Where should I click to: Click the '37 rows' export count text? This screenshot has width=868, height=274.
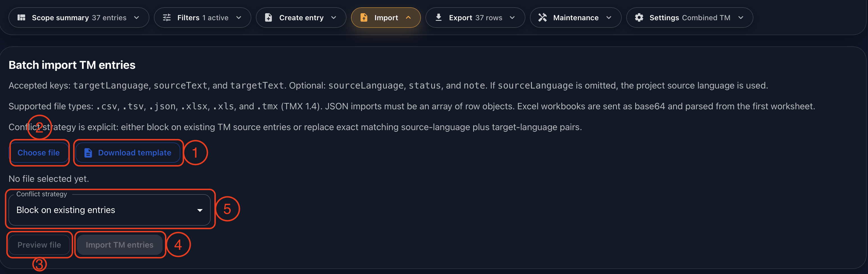489,17
